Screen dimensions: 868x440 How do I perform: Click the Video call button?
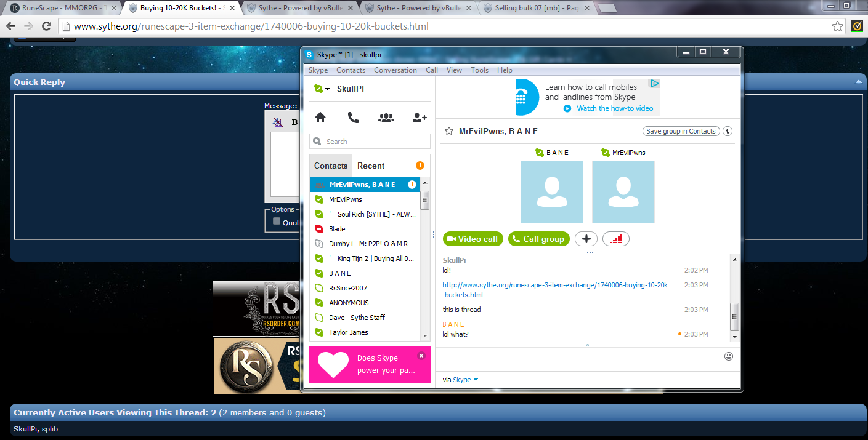473,239
